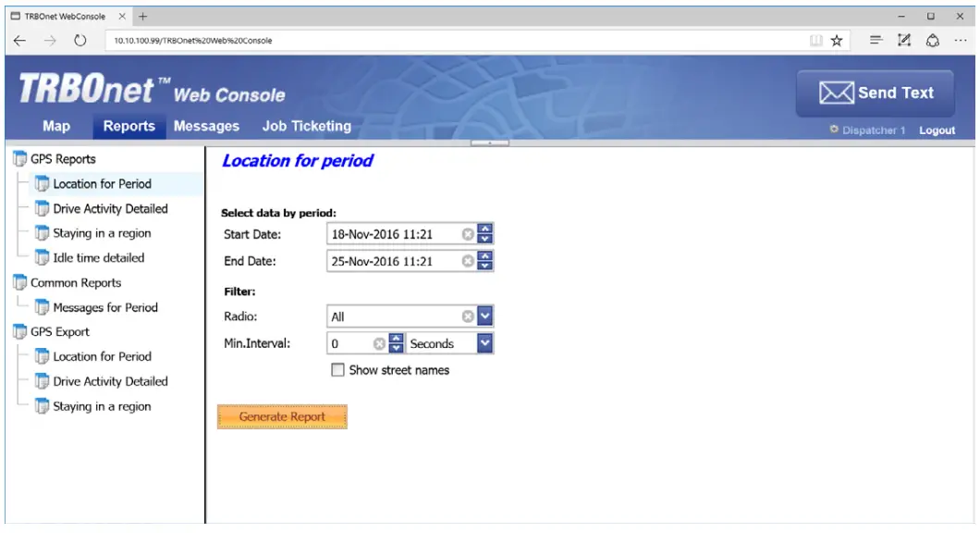Click the browser Share icon
980x533 pixels.
click(x=933, y=41)
